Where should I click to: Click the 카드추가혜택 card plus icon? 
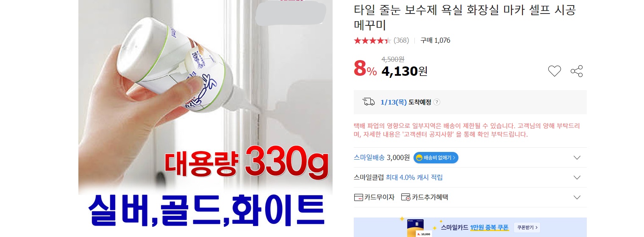pos(406,197)
